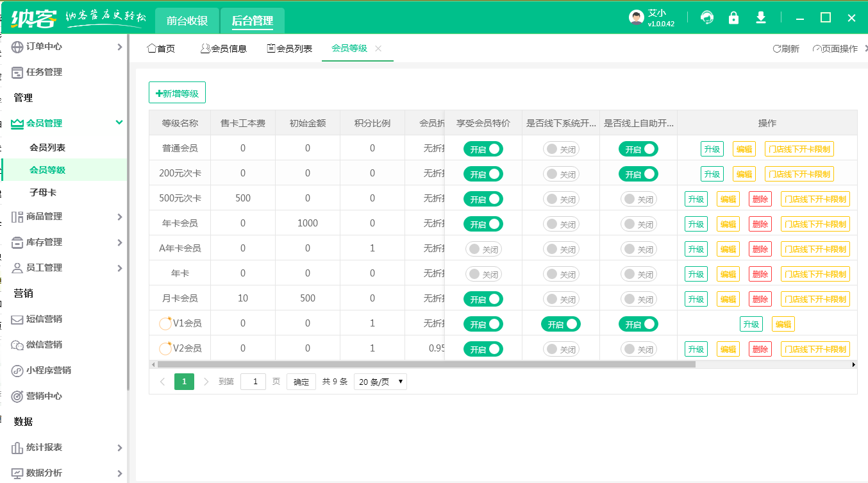Screen dimensions: 868x483
Task: Delete the 500元次卡 level
Action: (x=760, y=199)
